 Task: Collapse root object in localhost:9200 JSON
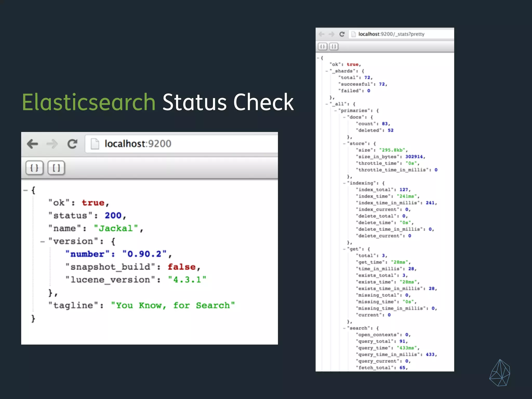coord(25,190)
